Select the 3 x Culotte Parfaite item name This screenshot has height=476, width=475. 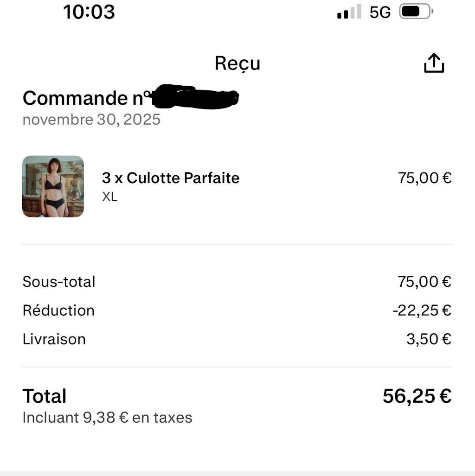(171, 178)
